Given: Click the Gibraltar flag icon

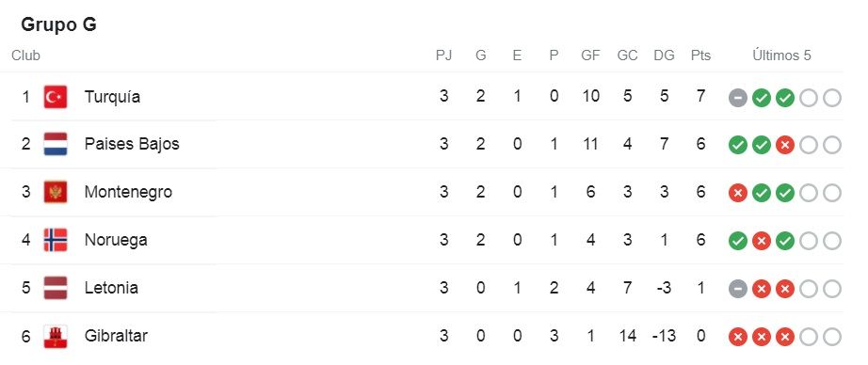Looking at the screenshot, I should point(56,336).
